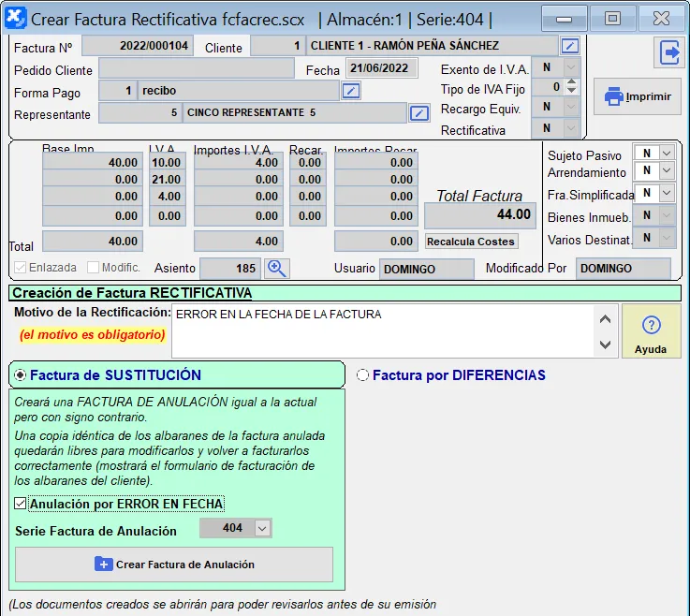Click the Fecha field showing 21/06/2022
Viewport: 690px width, 616px height.
click(382, 68)
